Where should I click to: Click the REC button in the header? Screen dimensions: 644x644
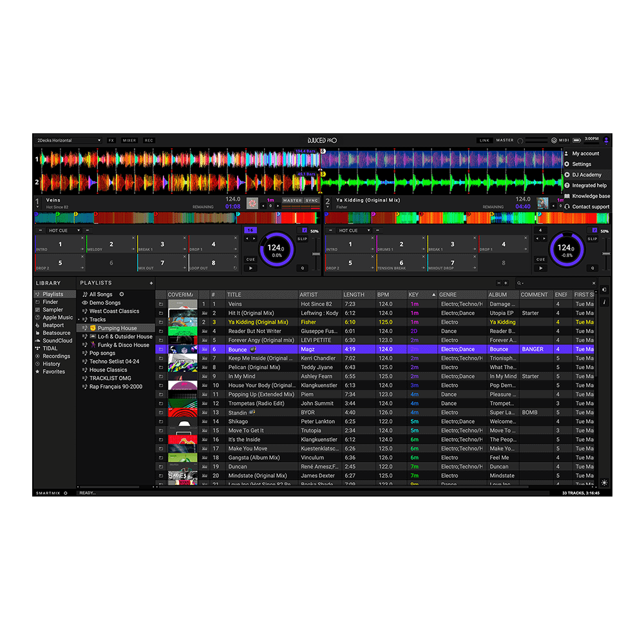(x=149, y=140)
